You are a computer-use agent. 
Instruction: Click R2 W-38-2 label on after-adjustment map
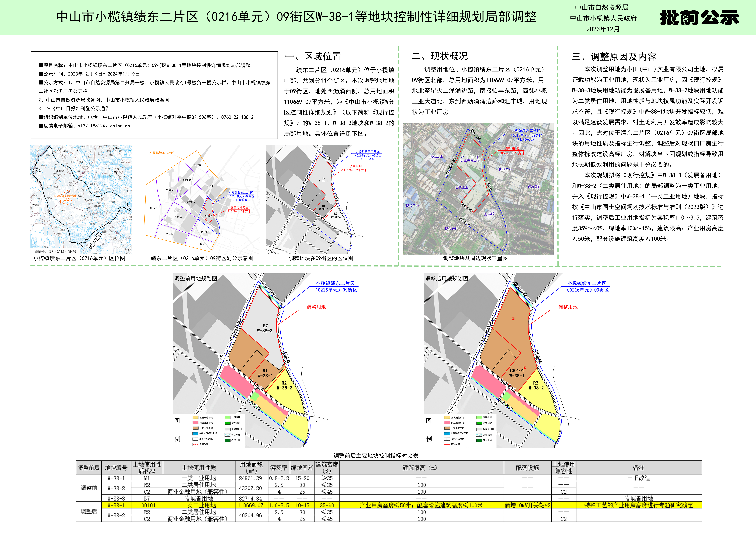pyautogui.click(x=536, y=385)
